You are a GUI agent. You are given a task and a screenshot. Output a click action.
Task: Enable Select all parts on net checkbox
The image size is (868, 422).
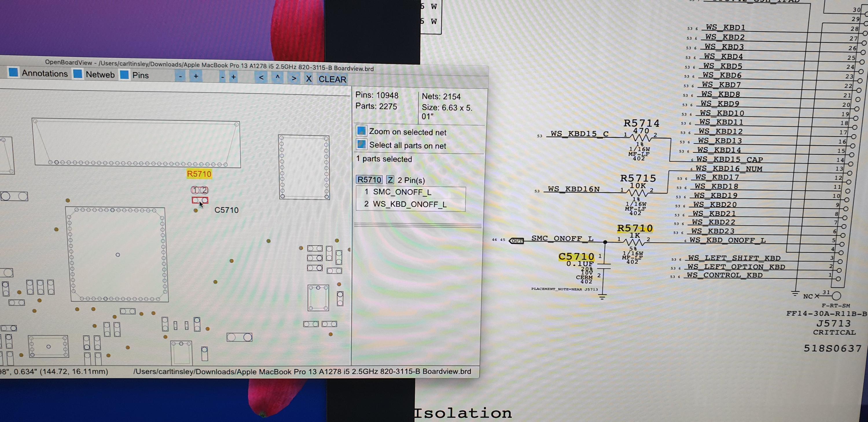(x=362, y=144)
